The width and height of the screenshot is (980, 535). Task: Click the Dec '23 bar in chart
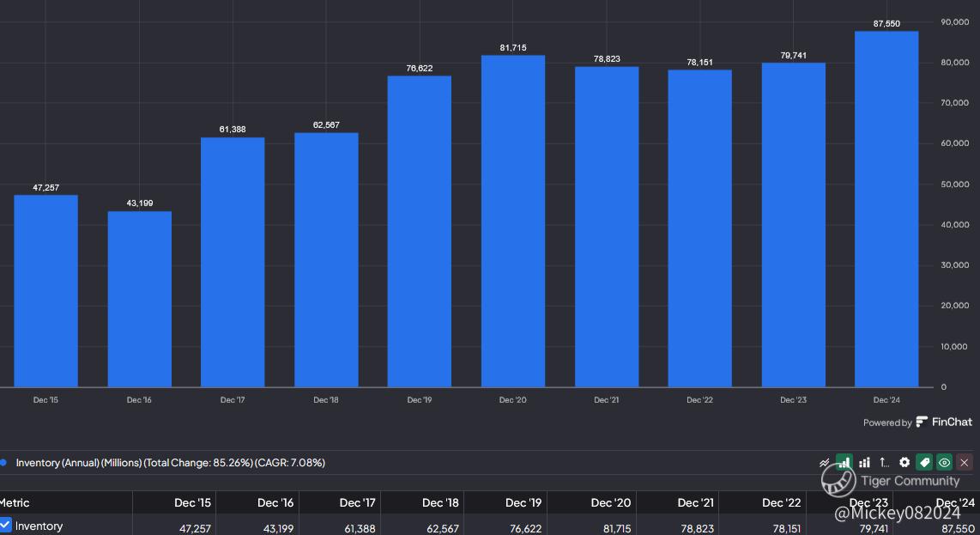coord(794,225)
